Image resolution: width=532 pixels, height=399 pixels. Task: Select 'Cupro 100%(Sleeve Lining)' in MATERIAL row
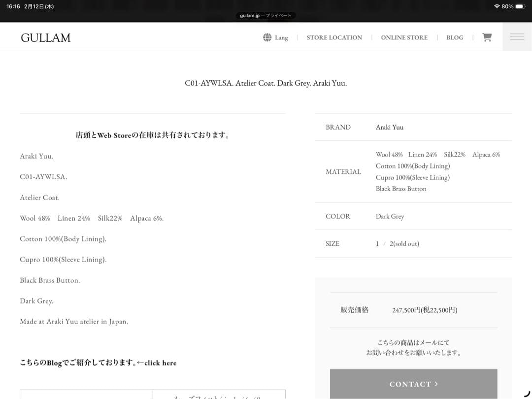point(413,177)
